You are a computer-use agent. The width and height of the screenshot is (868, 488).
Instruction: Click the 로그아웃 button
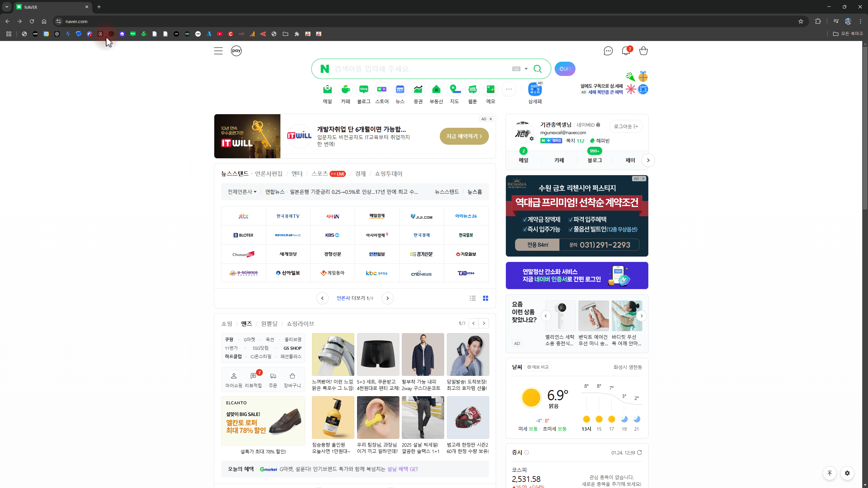626,126
